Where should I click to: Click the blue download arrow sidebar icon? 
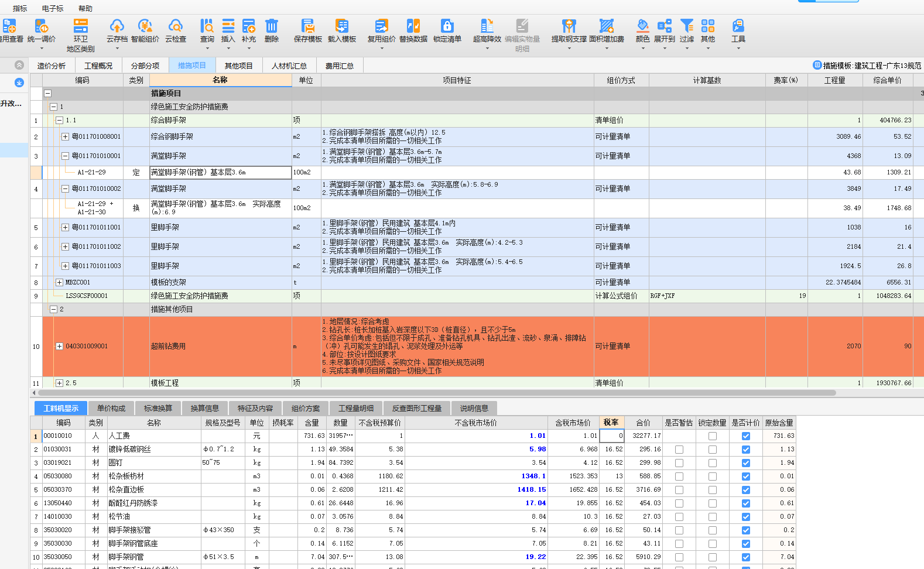point(19,83)
